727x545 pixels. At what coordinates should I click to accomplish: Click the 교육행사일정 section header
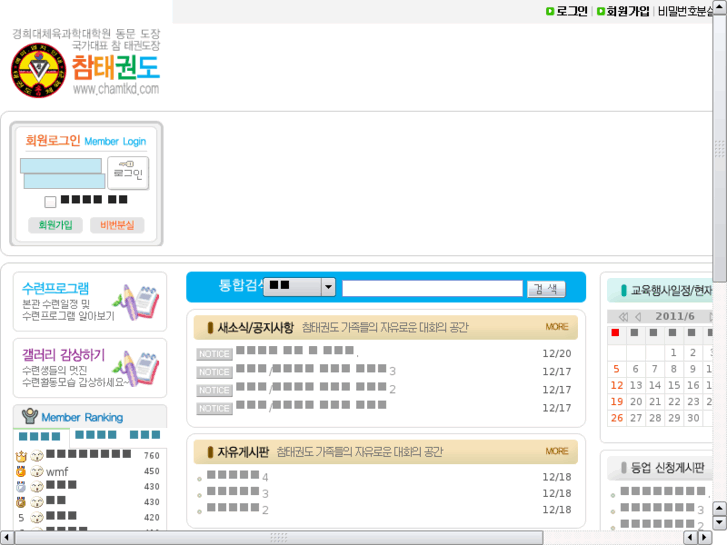(660, 290)
